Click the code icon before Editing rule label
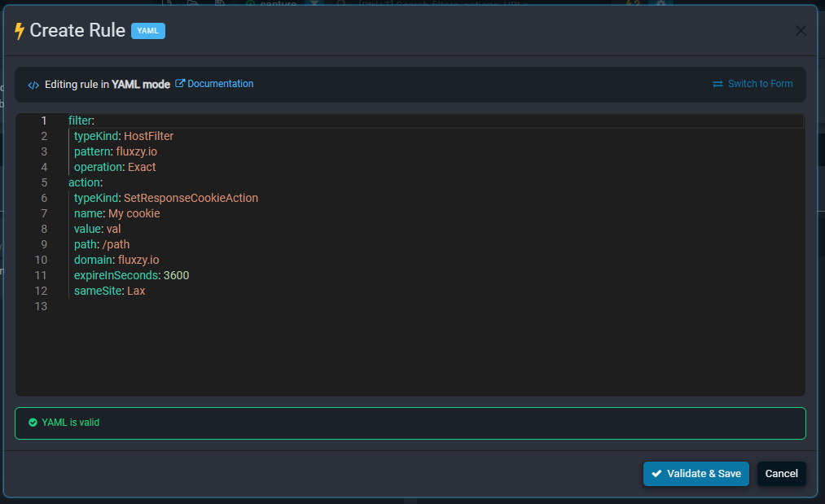Image resolution: width=825 pixels, height=504 pixels. pos(33,84)
